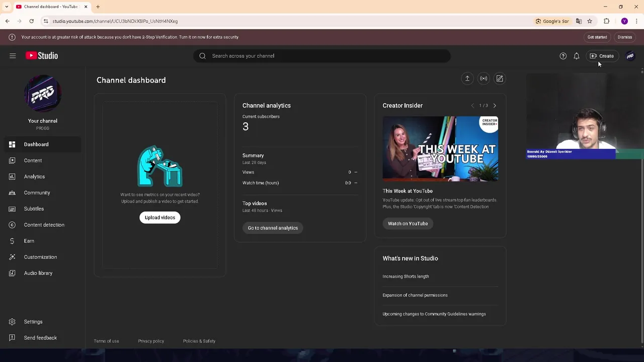This screenshot has height=362, width=644.
Task: Click Get started on security banner
Action: tap(597, 37)
